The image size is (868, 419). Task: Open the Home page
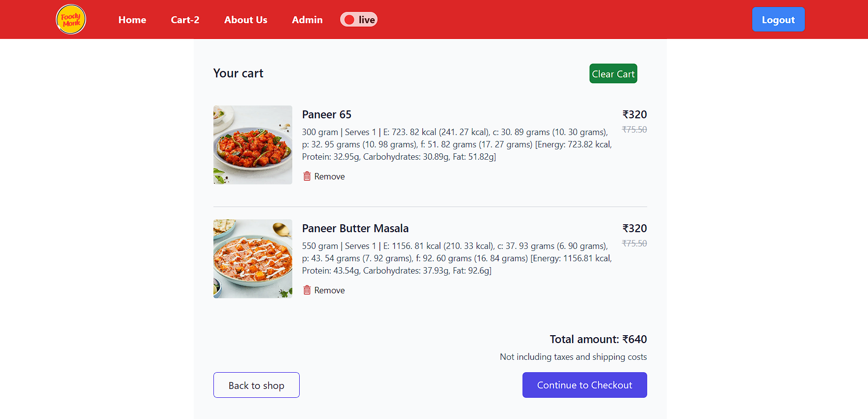pos(132,20)
